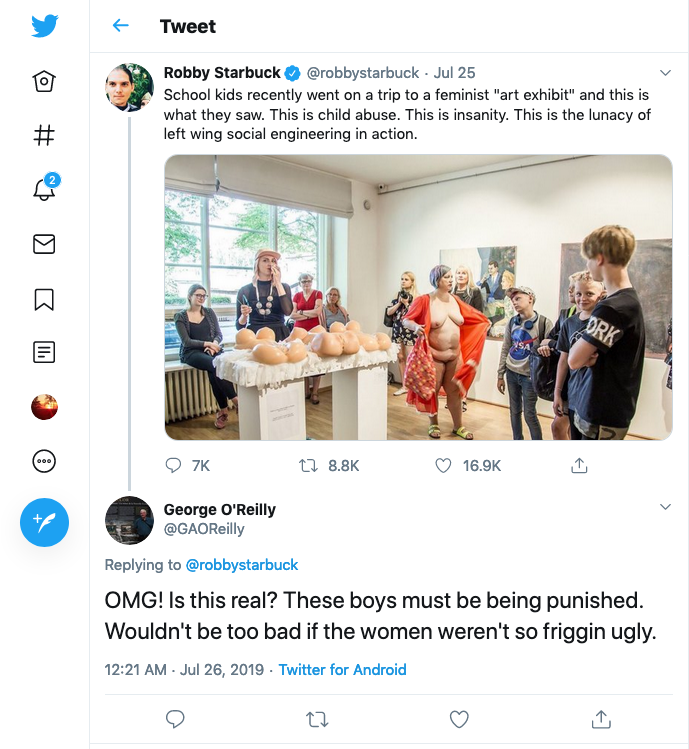689x749 pixels.
Task: Expand George O'Reilly tweet options caret
Action: (x=666, y=508)
